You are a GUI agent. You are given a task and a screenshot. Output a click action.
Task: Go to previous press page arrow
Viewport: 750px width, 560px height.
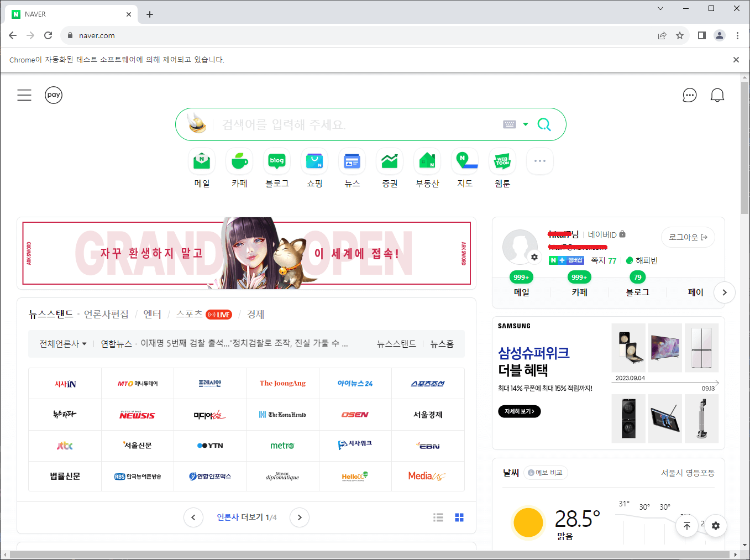point(193,517)
